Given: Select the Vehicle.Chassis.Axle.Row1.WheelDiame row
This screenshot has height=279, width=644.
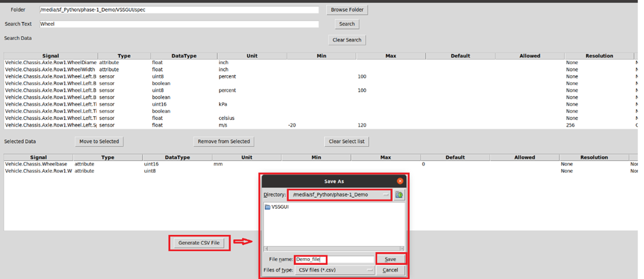Looking at the screenshot, I should coord(322,62).
